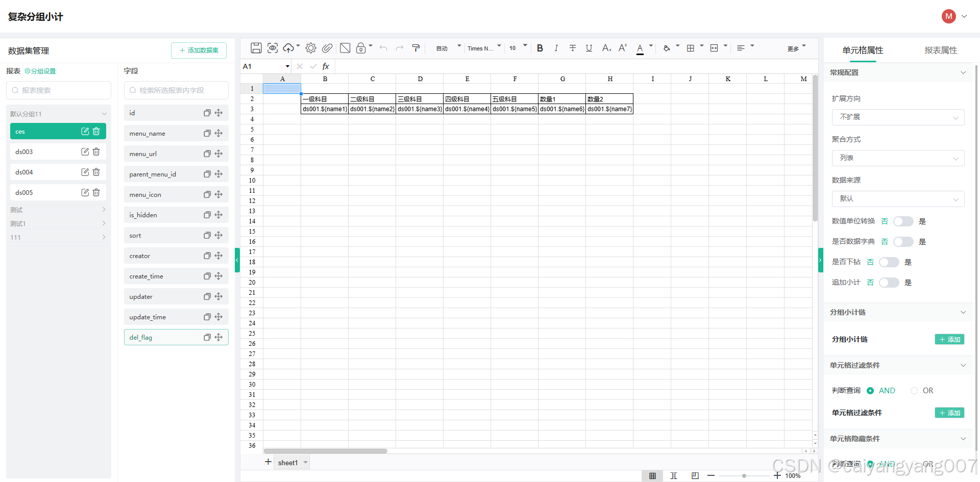This screenshot has width=980, height=482.
Task: Click the cloud upload icon
Action: pyautogui.click(x=289, y=48)
